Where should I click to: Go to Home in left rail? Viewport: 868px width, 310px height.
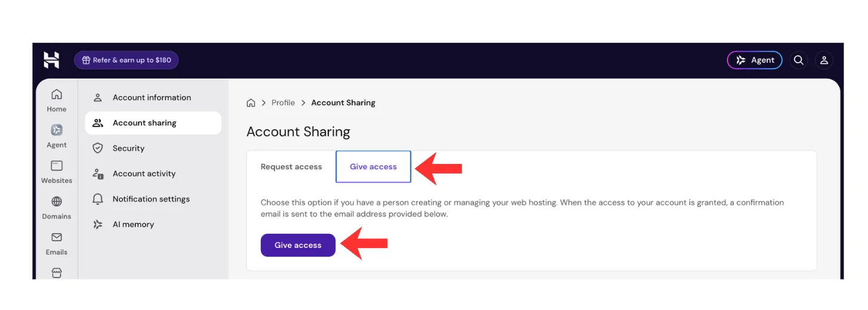(x=57, y=100)
